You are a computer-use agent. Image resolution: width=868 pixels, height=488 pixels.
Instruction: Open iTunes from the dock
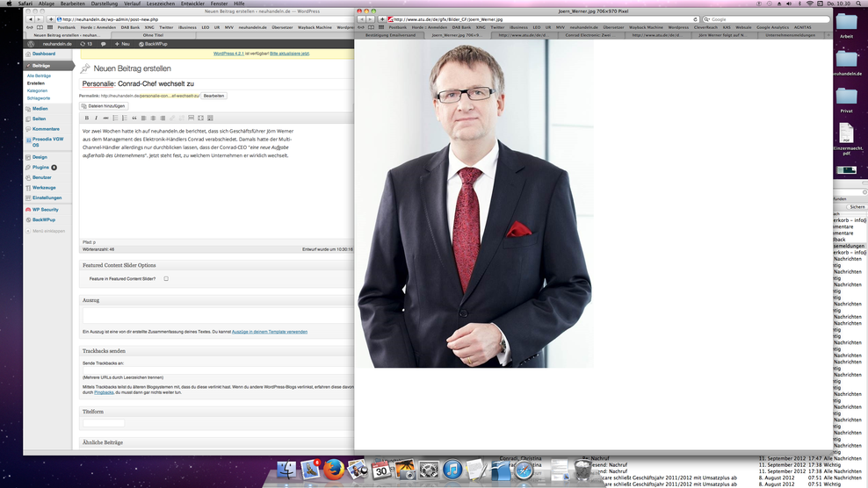[452, 470]
